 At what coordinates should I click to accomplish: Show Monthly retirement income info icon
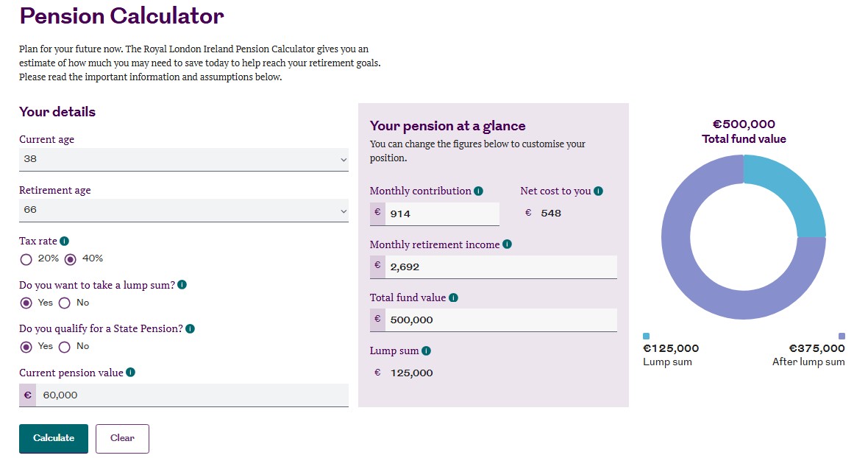pos(507,244)
